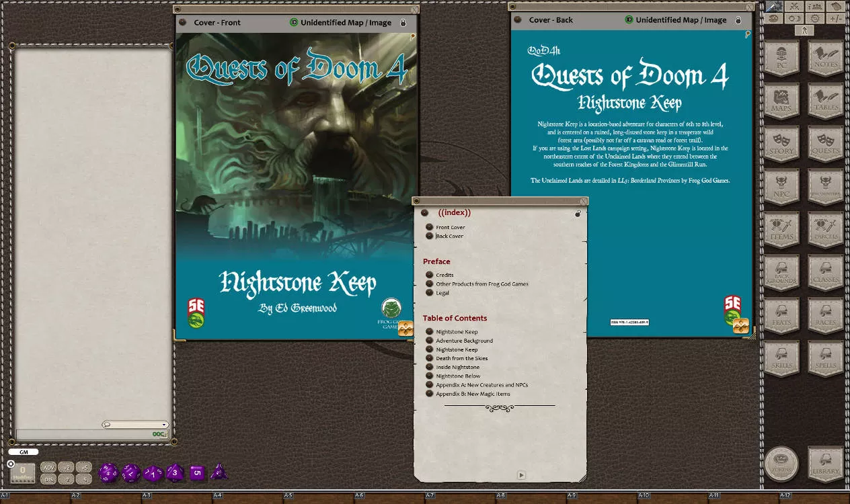Screen dimensions: 850x504
Task: Open the Skills sidebar button
Action: coord(781,359)
